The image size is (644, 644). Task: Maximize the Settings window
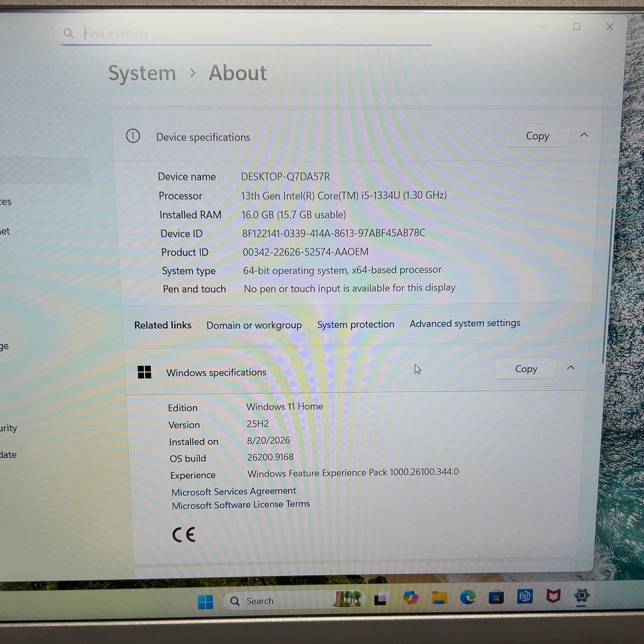coord(576,27)
